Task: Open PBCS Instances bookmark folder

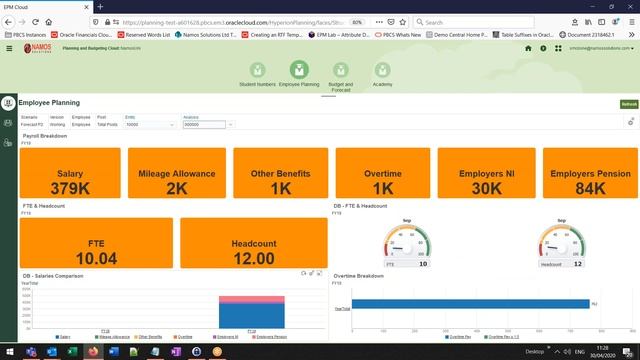Action: tap(25, 35)
